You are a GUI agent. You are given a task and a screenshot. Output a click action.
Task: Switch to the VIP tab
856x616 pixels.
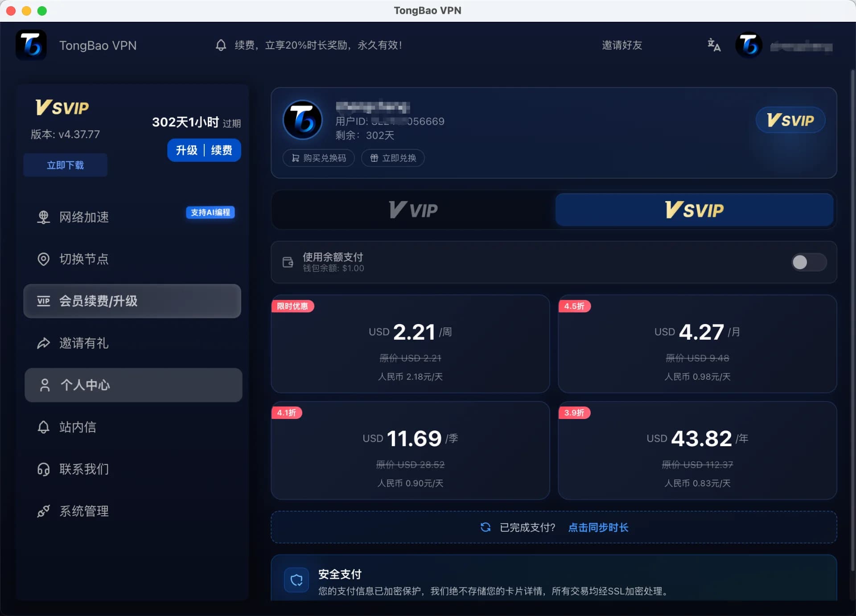point(412,210)
